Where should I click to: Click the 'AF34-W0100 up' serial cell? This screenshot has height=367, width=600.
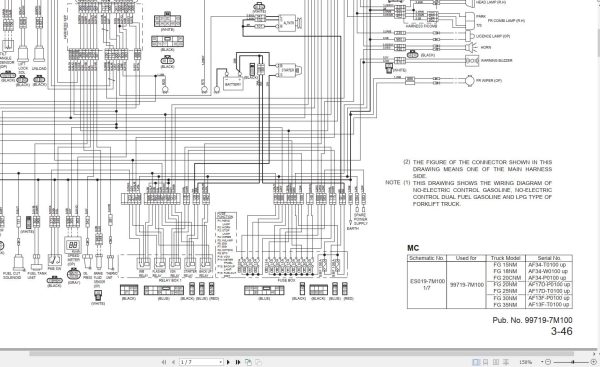[x=548, y=271]
